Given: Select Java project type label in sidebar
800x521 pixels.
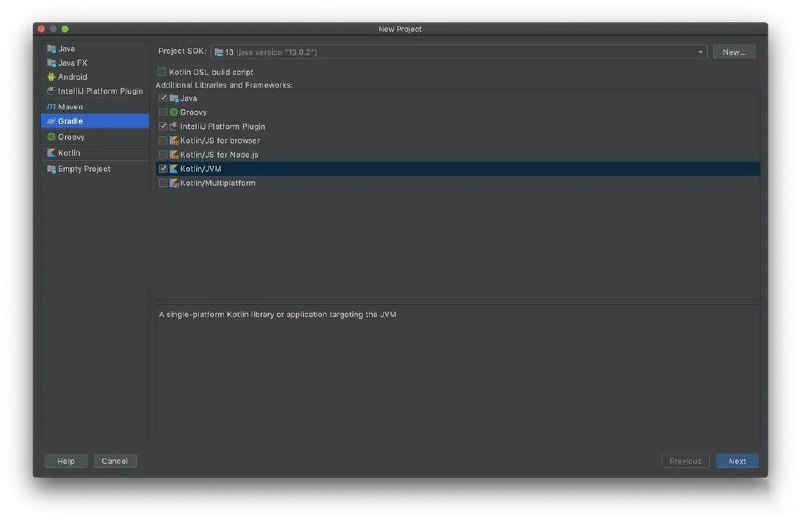Looking at the screenshot, I should [67, 49].
